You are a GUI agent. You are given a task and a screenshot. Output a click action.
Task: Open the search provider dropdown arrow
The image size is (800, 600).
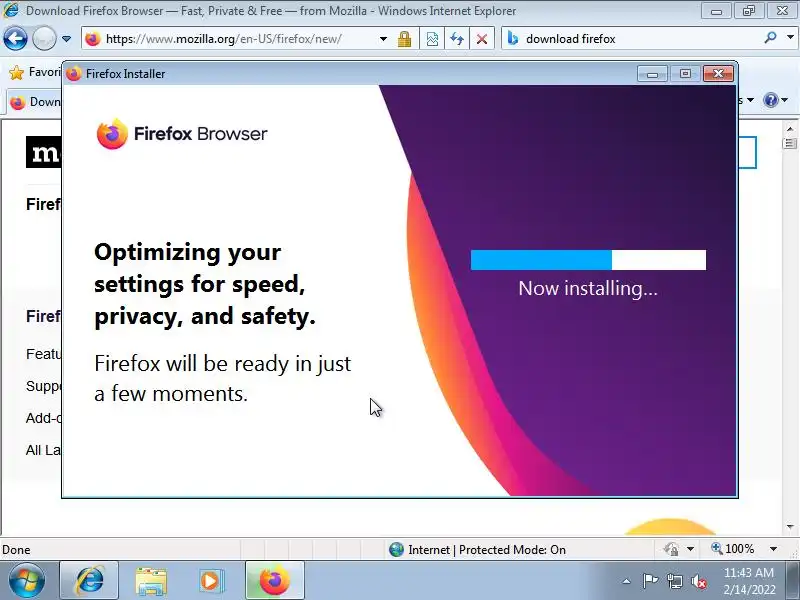[790, 38]
